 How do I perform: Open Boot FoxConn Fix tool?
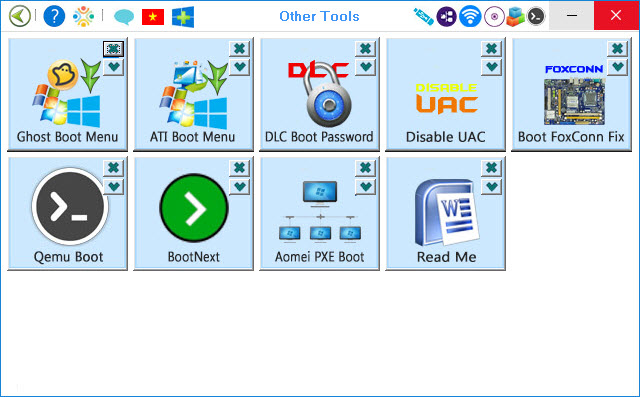[x=571, y=94]
